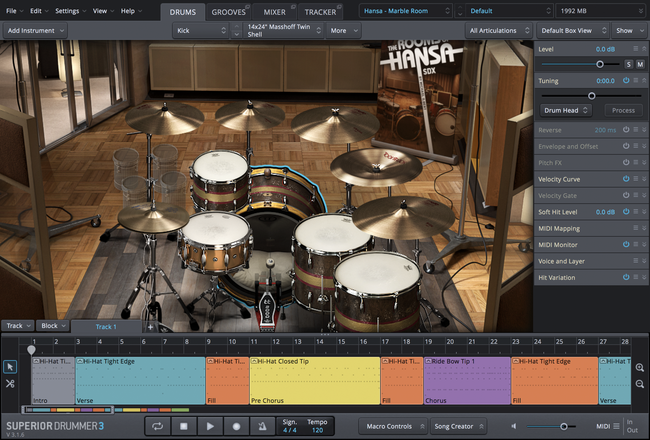Open the View menu
Screen dimensions: 650x440
coord(103,11)
